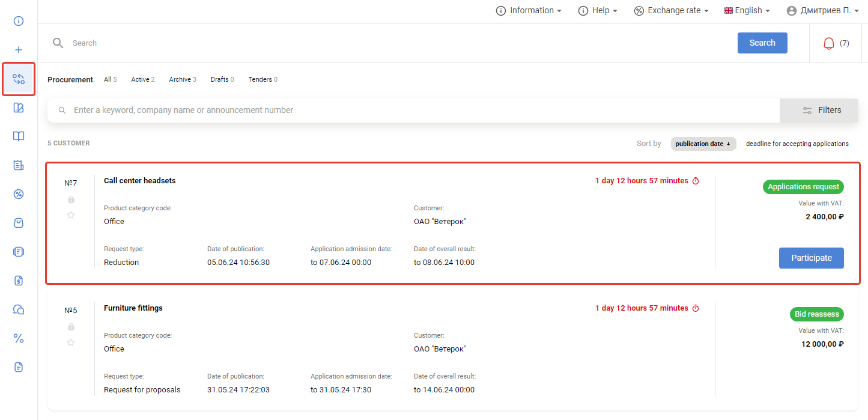Star the Furniture fittings announcement

(71, 342)
